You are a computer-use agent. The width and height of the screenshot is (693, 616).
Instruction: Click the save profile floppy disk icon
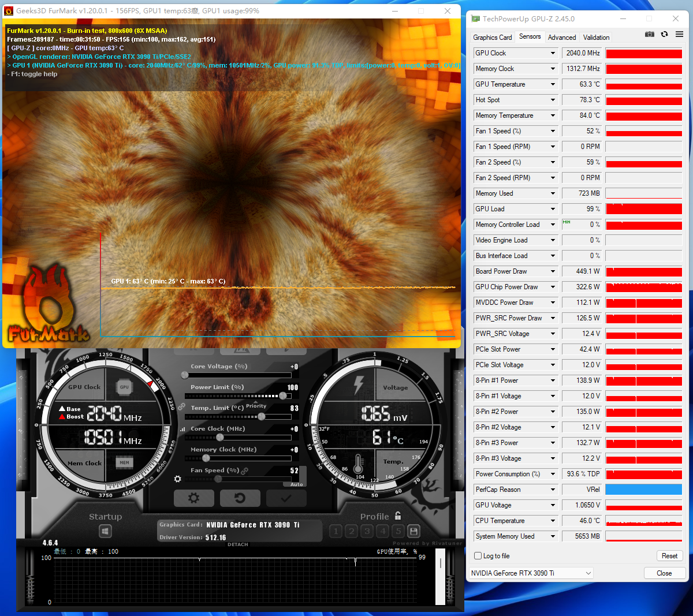pyautogui.click(x=413, y=531)
